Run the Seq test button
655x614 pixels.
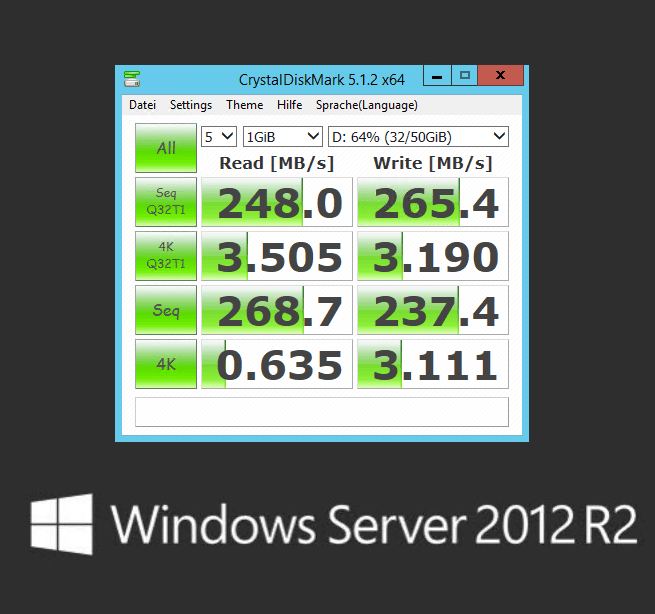click(166, 310)
